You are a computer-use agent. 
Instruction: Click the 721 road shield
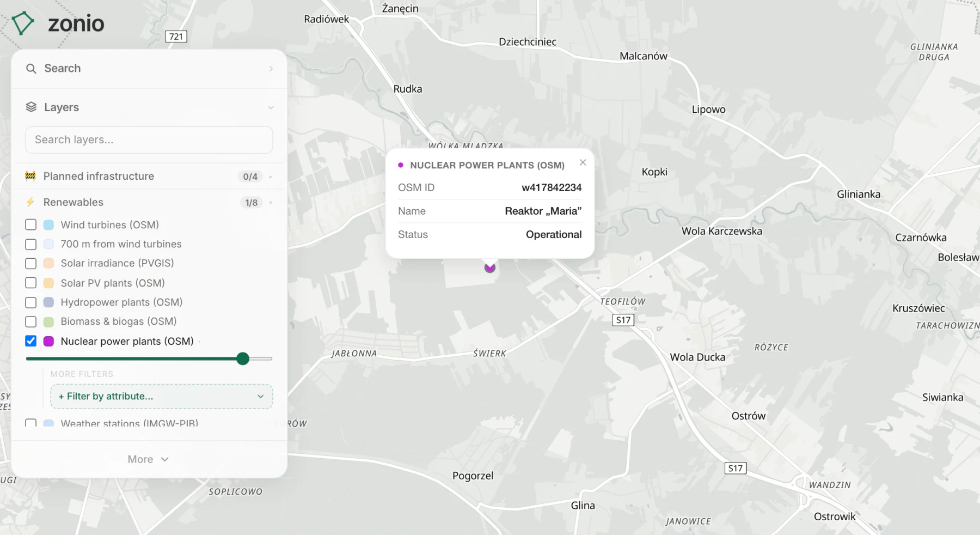coord(176,37)
